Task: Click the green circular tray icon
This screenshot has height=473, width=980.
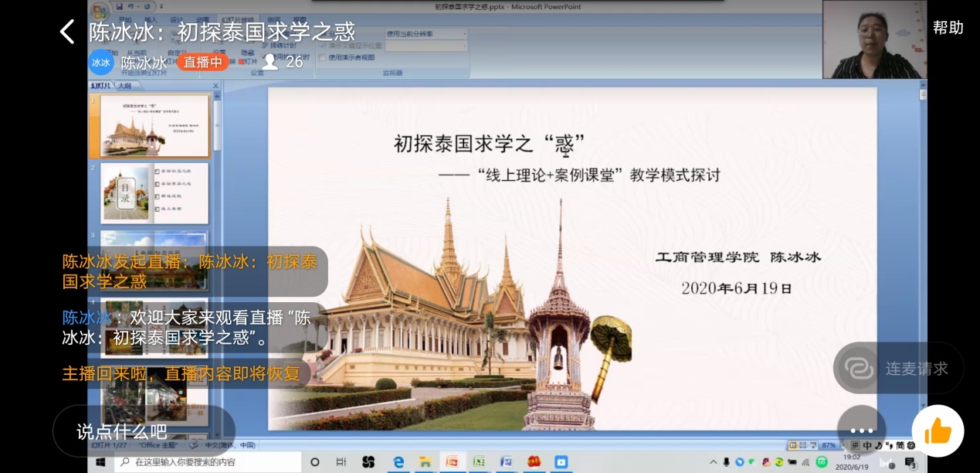Action: (x=822, y=462)
